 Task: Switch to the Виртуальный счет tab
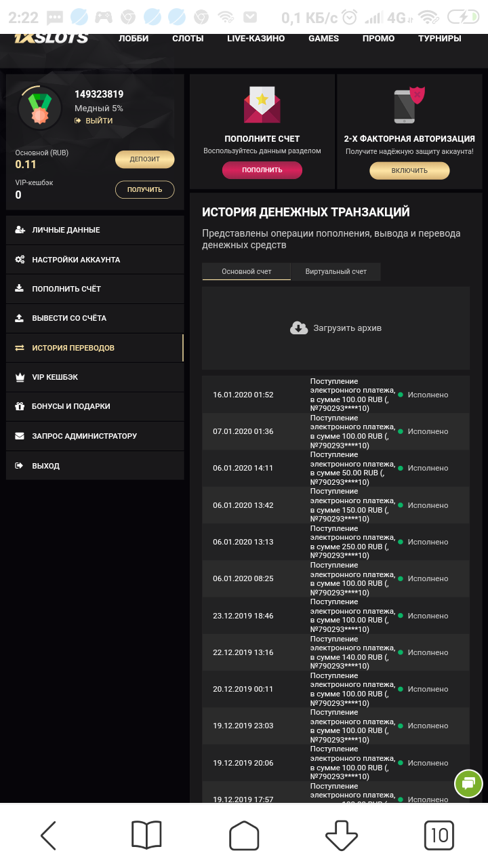tap(335, 271)
